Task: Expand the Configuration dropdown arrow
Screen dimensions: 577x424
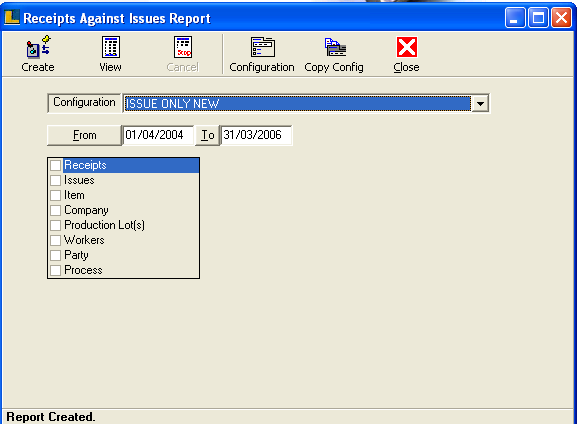Action: (x=480, y=103)
